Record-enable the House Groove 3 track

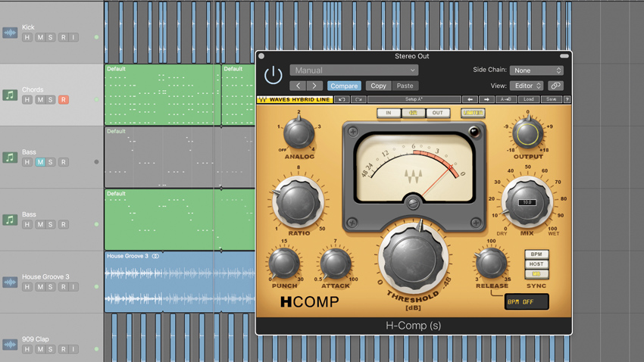coord(63,287)
